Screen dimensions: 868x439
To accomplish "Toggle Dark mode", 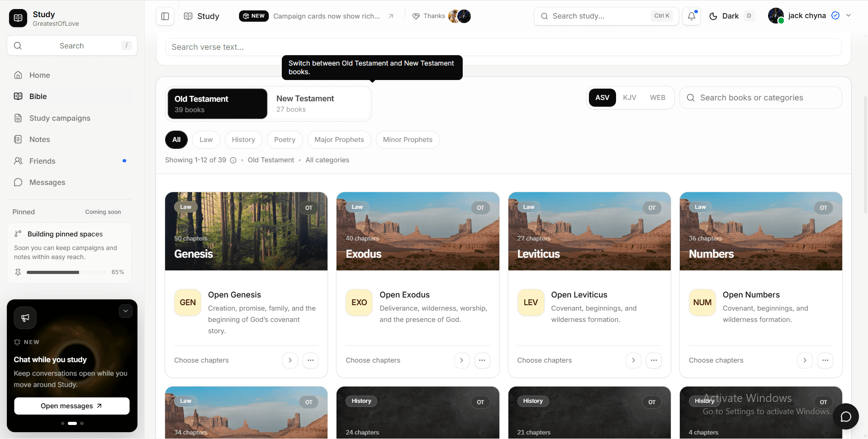I will 732,16.
